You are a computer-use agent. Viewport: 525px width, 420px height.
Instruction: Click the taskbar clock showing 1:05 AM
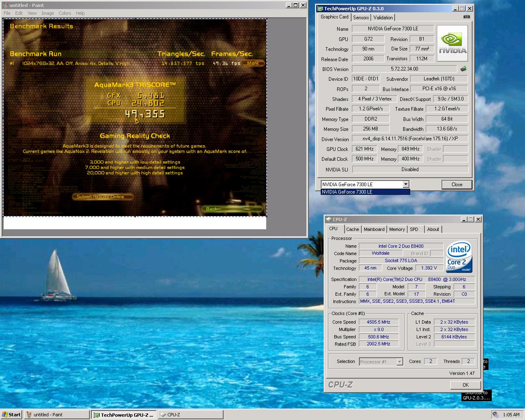(511, 415)
